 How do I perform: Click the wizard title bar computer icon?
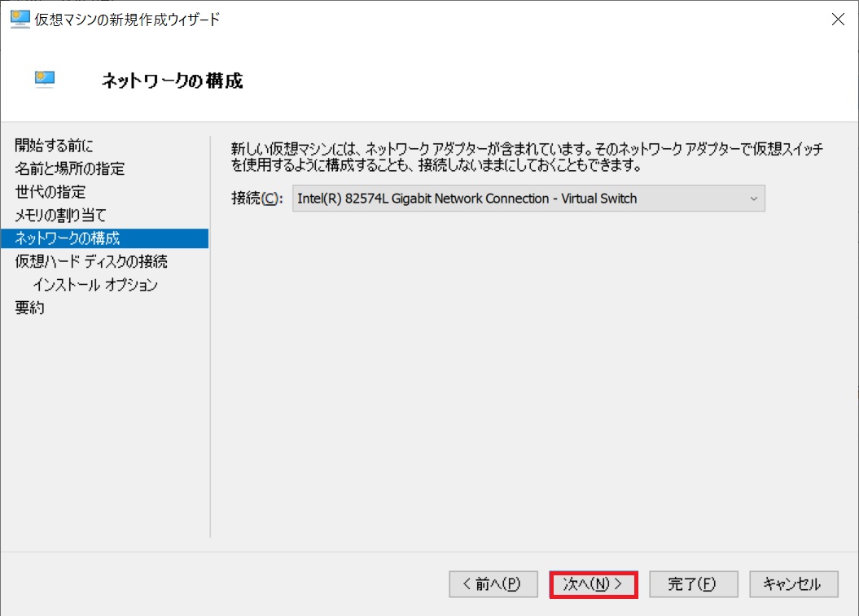[x=20, y=20]
